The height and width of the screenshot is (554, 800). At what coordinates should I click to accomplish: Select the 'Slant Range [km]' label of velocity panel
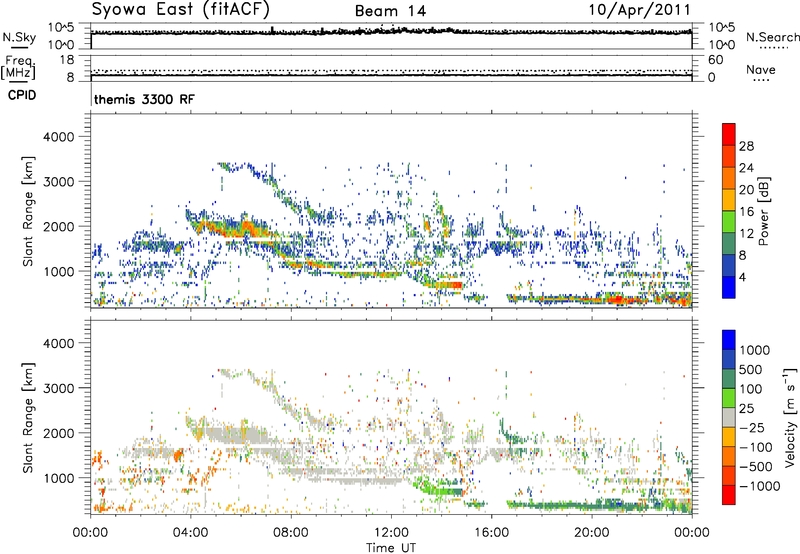click(28, 417)
